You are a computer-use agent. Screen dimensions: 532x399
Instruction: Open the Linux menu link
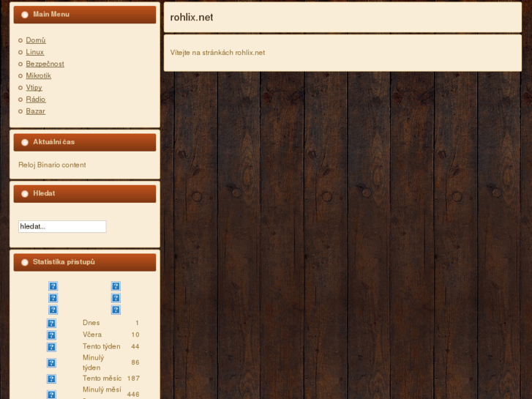coord(35,52)
